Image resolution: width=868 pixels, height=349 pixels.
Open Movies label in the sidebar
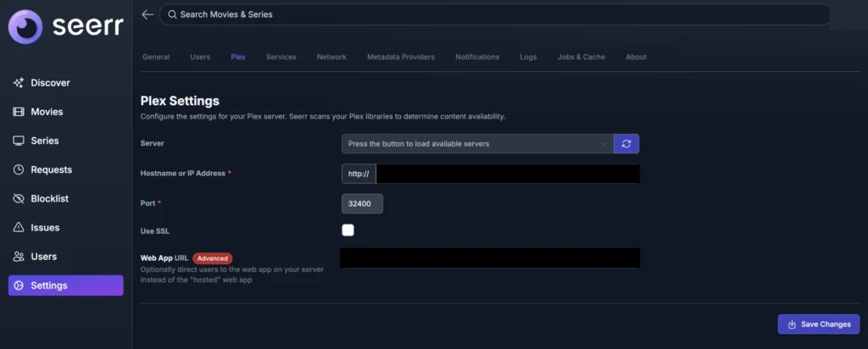47,112
